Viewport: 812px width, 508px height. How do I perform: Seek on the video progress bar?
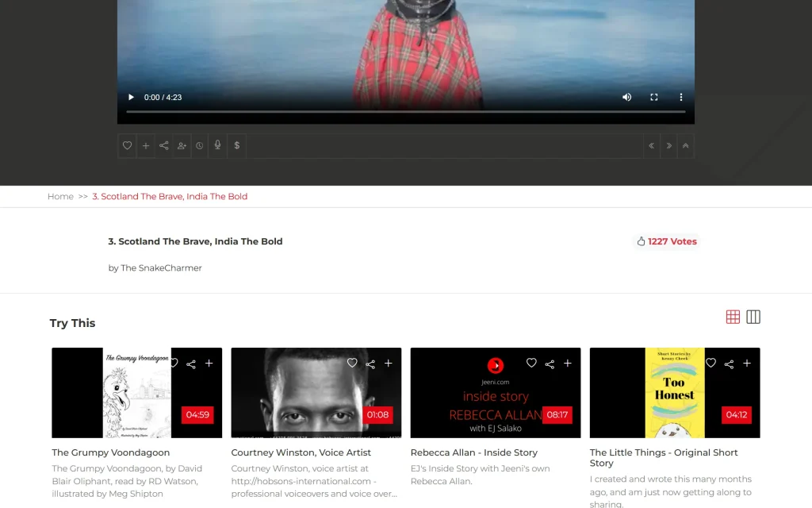[x=406, y=111]
